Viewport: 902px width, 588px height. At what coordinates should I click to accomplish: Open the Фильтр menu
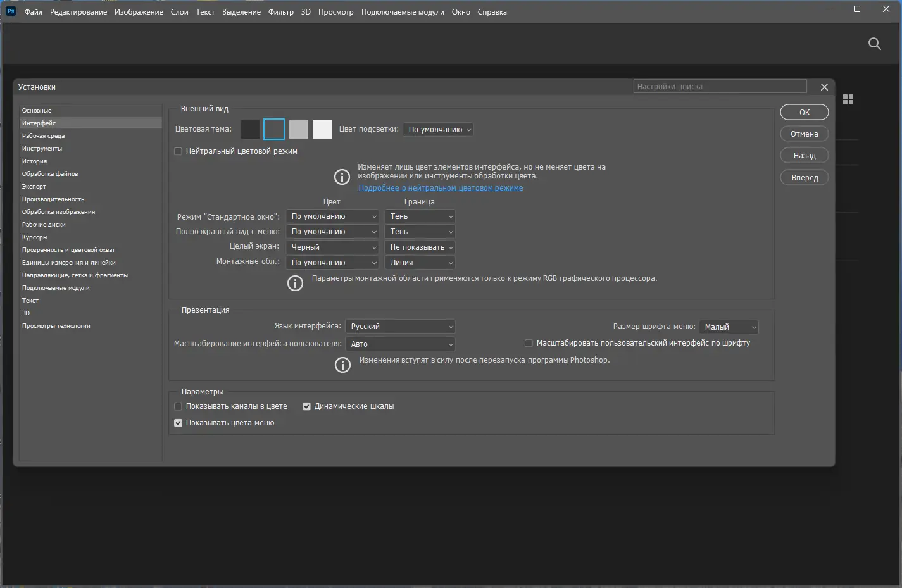pos(281,12)
